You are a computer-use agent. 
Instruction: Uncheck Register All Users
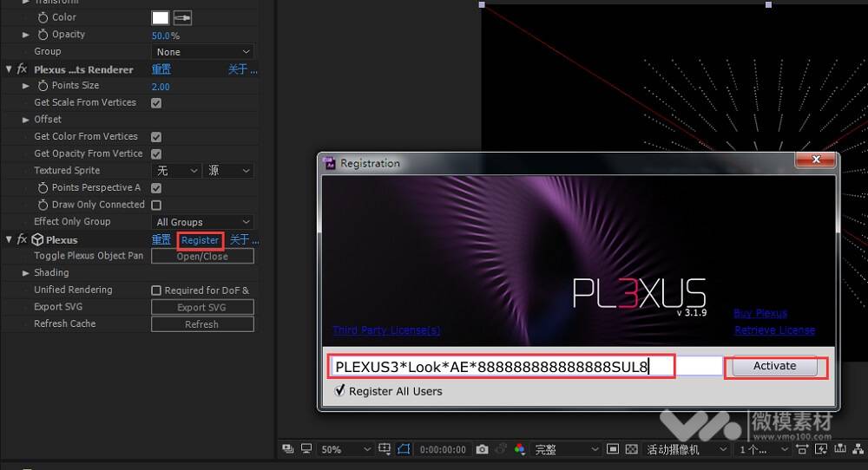tap(340, 390)
